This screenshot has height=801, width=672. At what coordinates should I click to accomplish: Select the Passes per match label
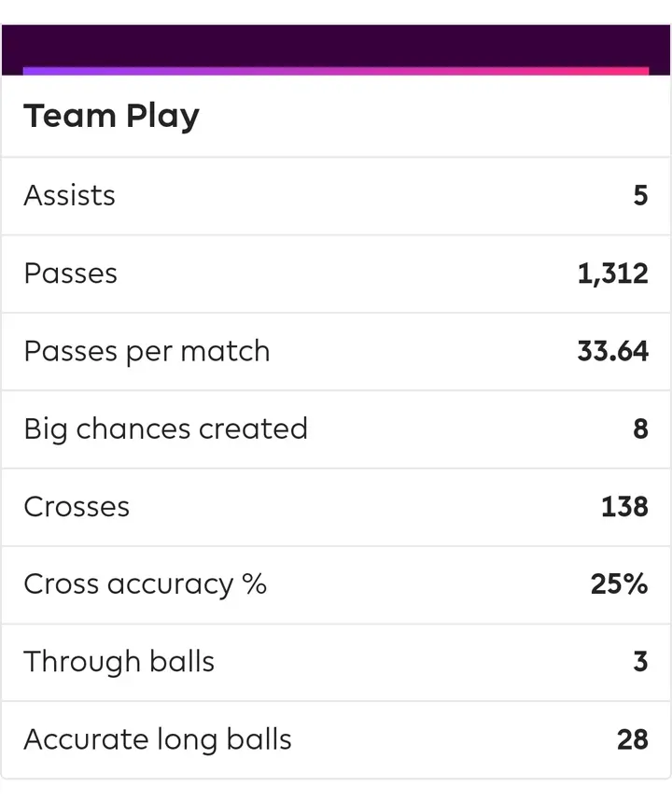click(147, 351)
